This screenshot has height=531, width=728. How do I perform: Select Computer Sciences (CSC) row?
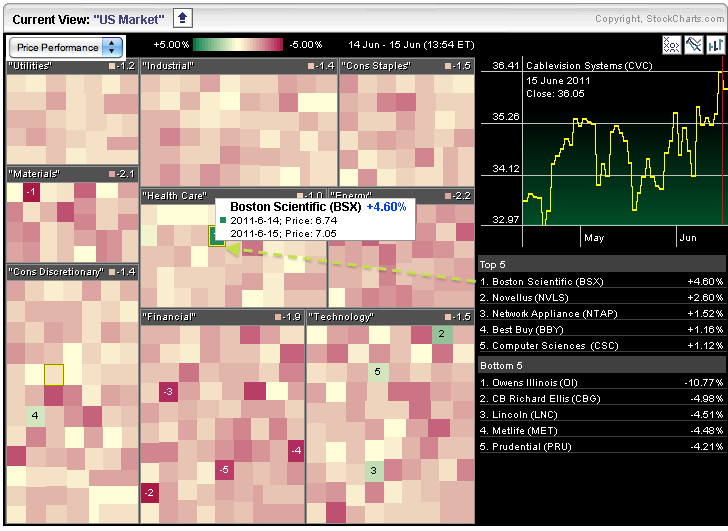[x=601, y=346]
